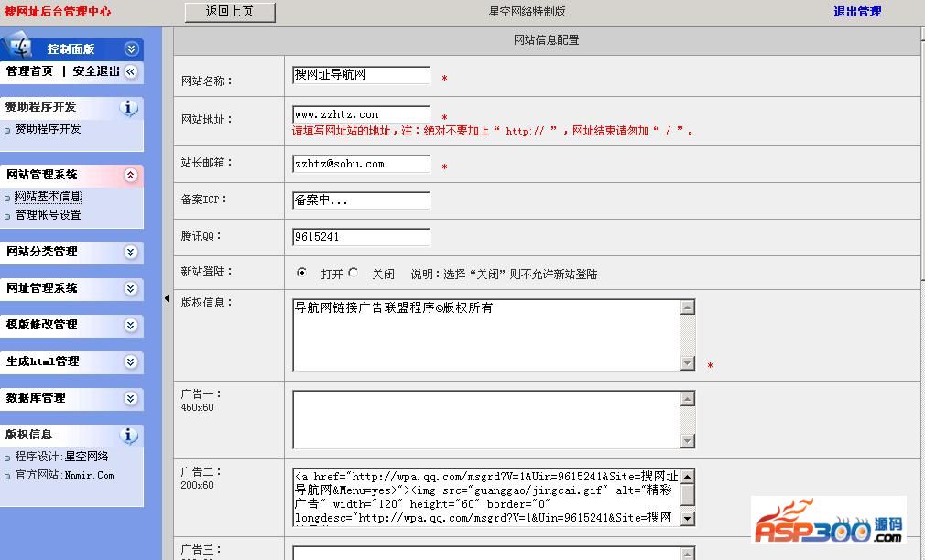Focus the 网站名称 input field
This screenshot has height=560, width=925.
pos(361,75)
